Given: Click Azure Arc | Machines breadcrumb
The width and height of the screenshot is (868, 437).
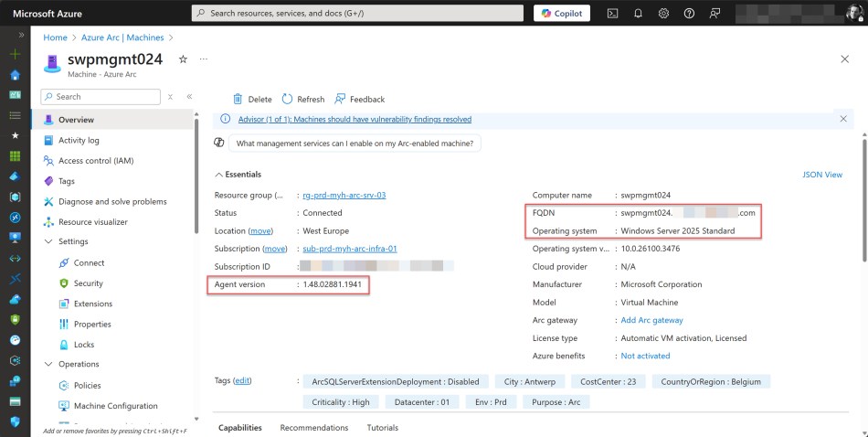Looking at the screenshot, I should pyautogui.click(x=122, y=37).
